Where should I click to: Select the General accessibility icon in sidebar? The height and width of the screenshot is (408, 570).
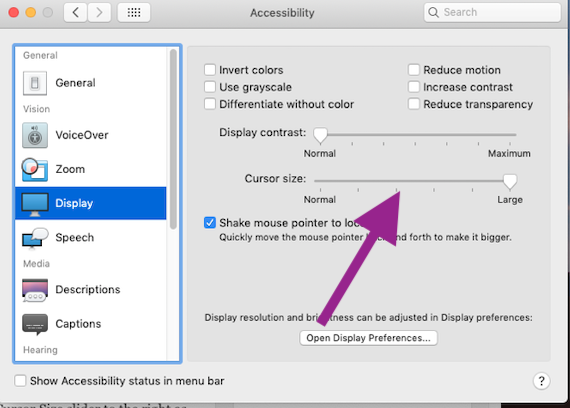(35, 83)
